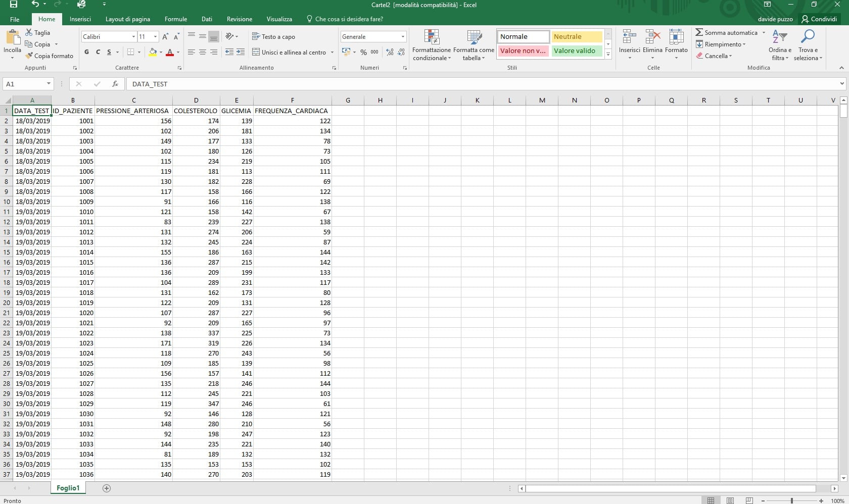Image resolution: width=849 pixels, height=504 pixels.
Task: Align text right icon
Action: point(214,52)
